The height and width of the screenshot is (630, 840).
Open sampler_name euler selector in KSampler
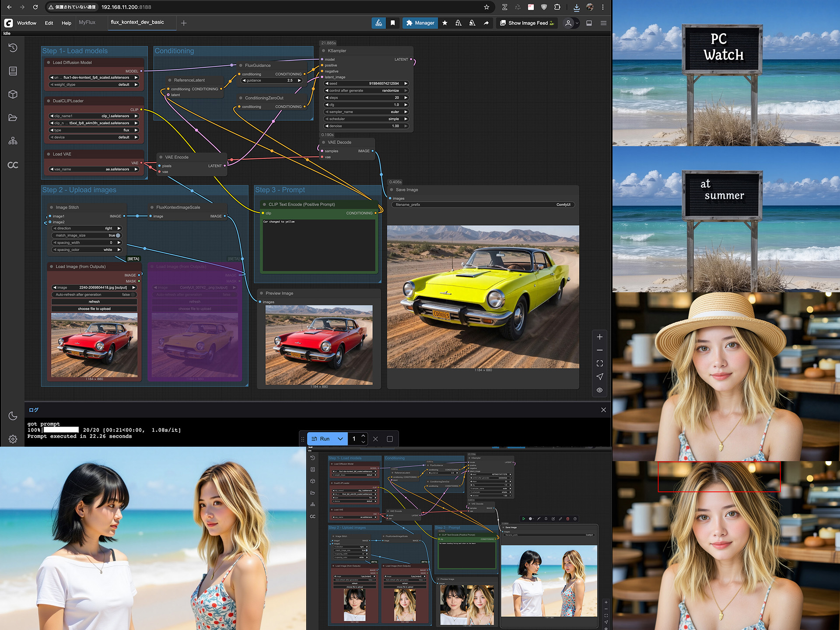pyautogui.click(x=367, y=112)
